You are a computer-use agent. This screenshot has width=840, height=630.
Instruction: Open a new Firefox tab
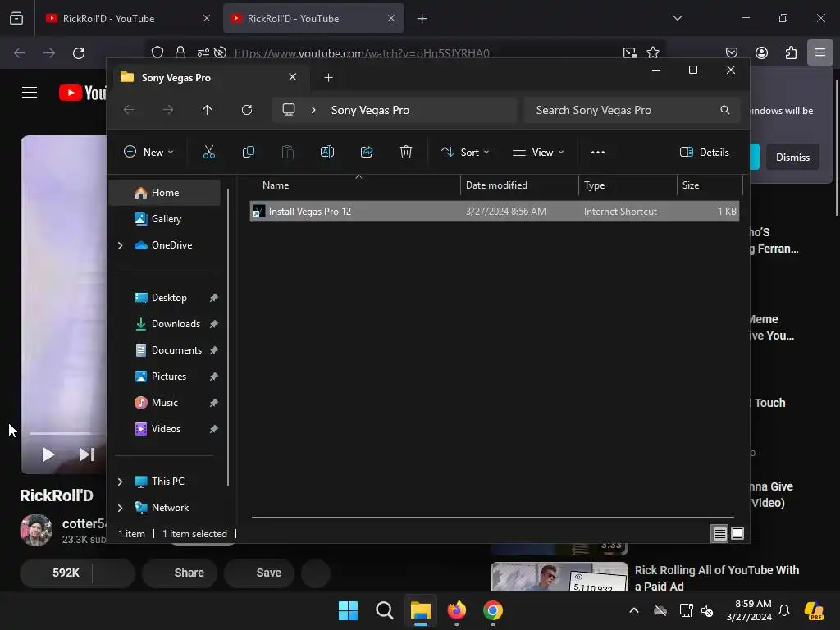(x=422, y=18)
